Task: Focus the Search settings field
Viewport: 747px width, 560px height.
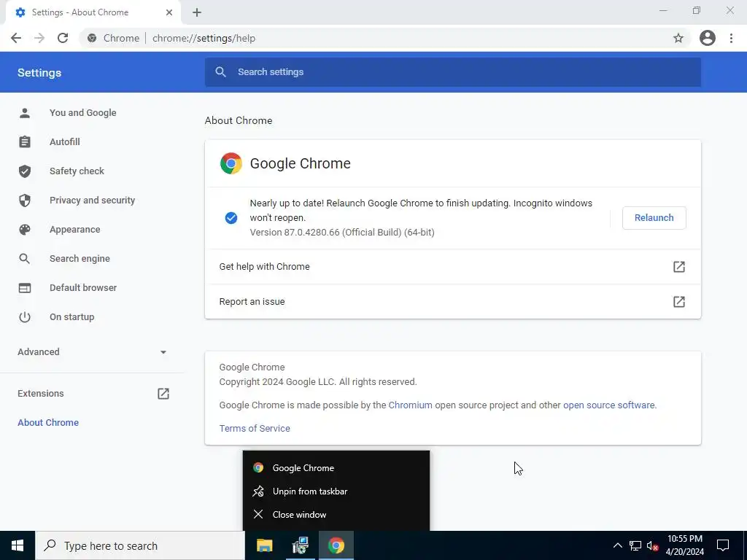Action: pyautogui.click(x=452, y=72)
